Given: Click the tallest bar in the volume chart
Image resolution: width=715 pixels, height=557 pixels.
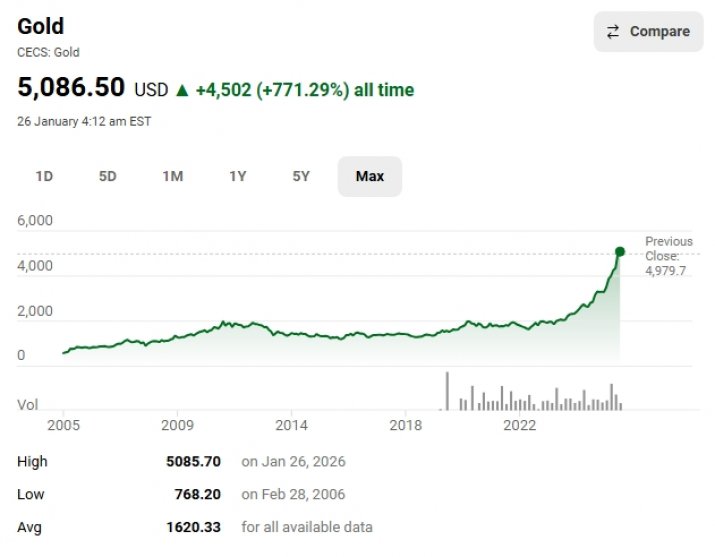Looking at the screenshot, I should [x=447, y=391].
